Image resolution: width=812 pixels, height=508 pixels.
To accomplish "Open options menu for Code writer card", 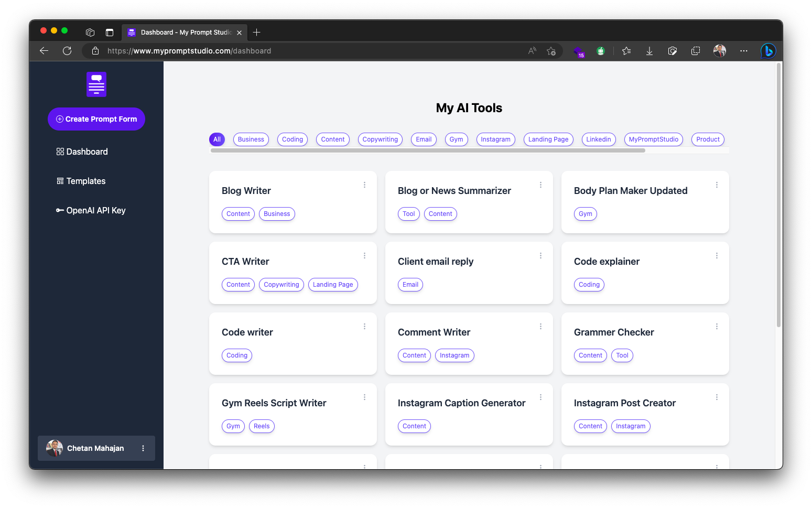I will tap(365, 327).
